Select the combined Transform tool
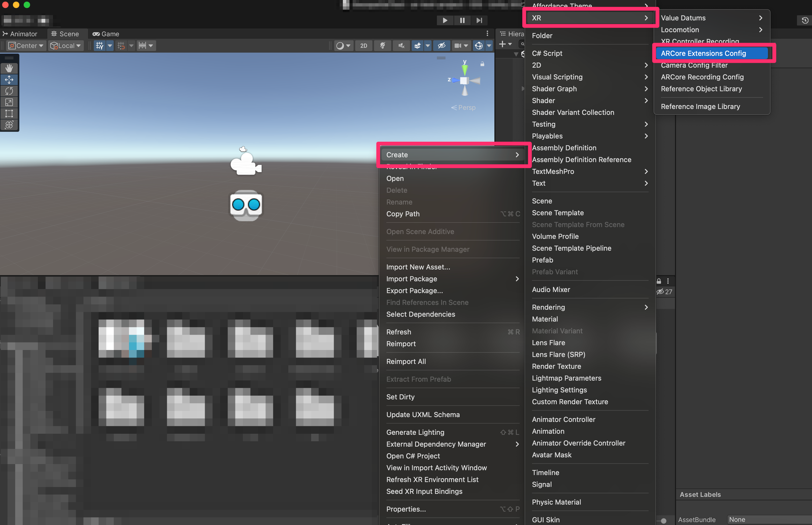812x525 pixels. (9, 125)
